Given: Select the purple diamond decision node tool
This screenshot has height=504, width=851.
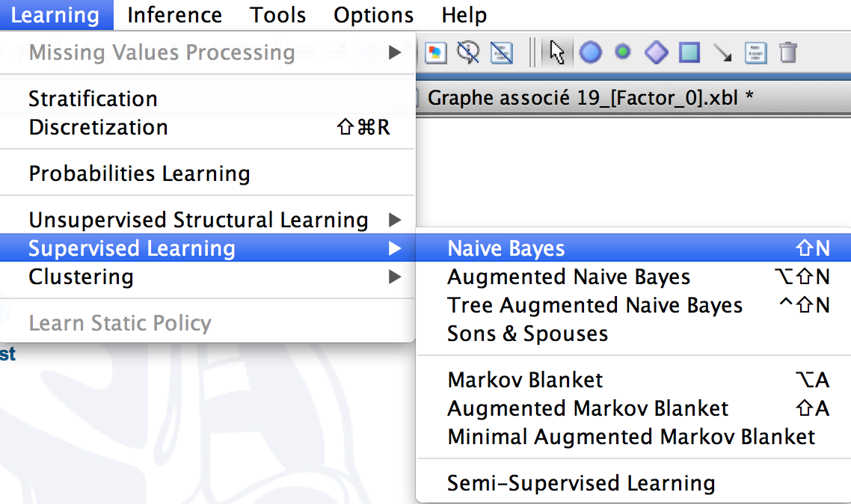Looking at the screenshot, I should click(656, 52).
